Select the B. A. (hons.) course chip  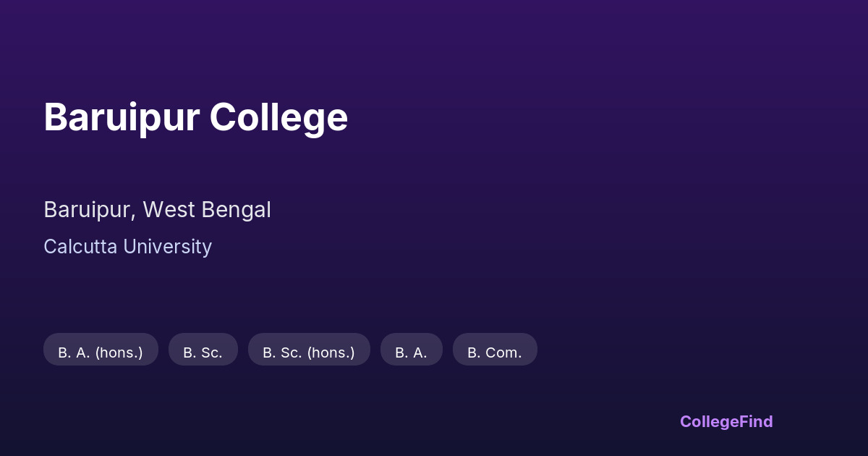tap(101, 352)
